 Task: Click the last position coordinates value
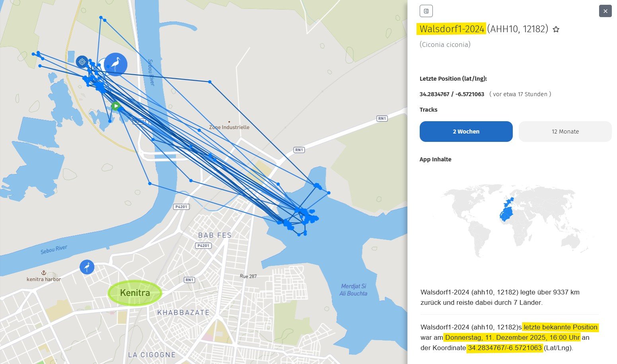coord(452,94)
